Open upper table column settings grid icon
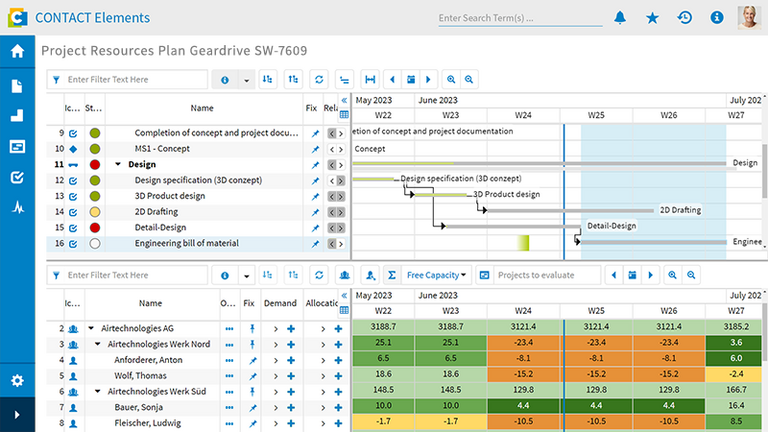768x432 pixels. [x=344, y=115]
